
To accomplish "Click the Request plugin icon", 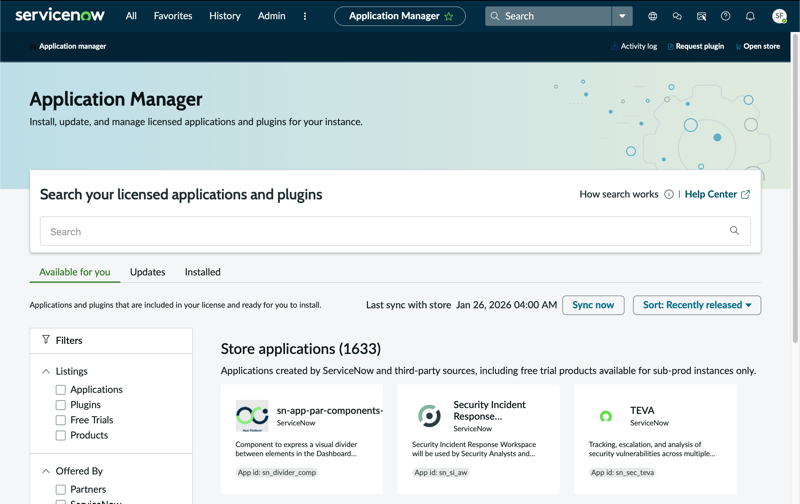I will [670, 46].
